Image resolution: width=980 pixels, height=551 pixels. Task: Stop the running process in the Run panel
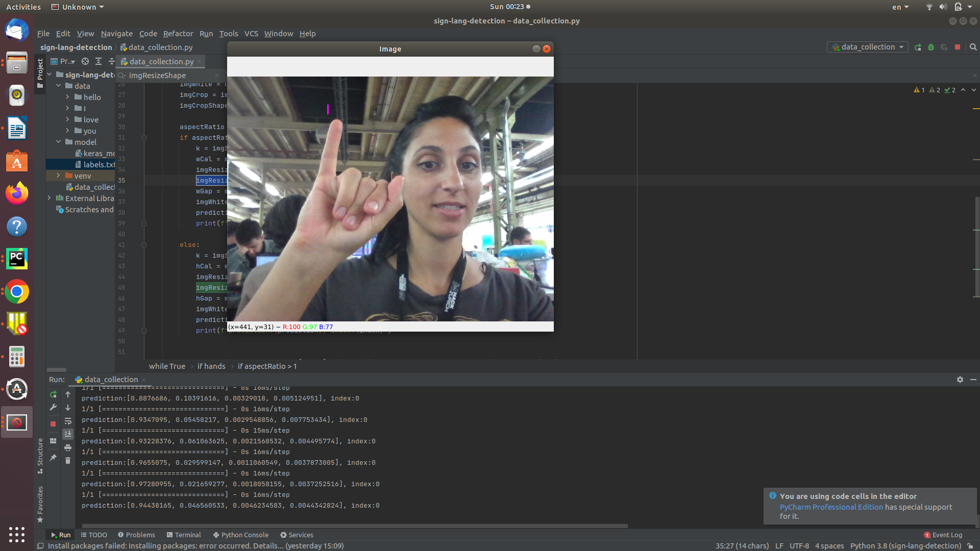coord(53,423)
